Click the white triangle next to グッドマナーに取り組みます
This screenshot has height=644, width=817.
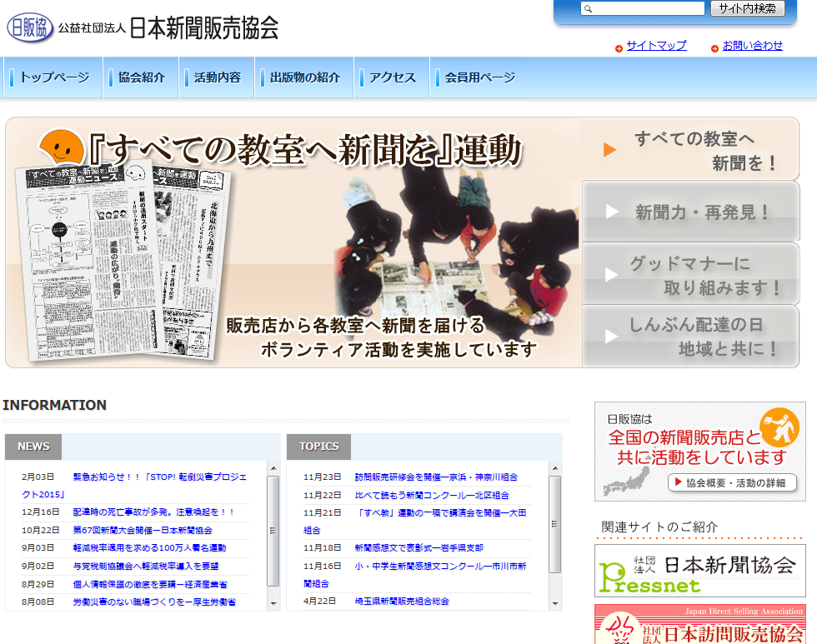(x=612, y=274)
